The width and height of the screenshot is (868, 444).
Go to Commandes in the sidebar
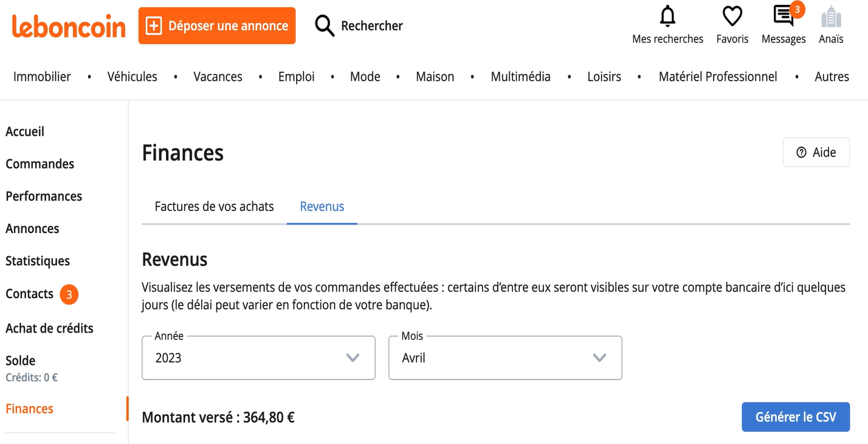point(40,164)
